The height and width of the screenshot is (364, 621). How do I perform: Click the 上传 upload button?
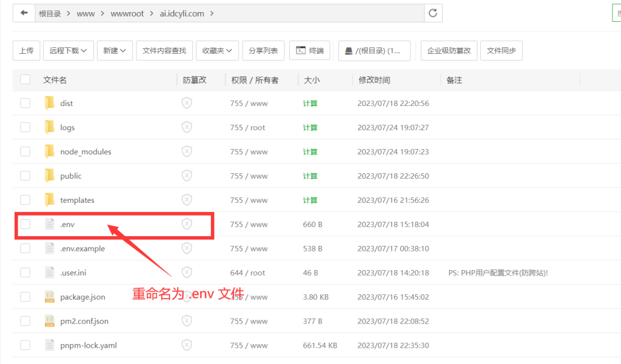pyautogui.click(x=26, y=51)
